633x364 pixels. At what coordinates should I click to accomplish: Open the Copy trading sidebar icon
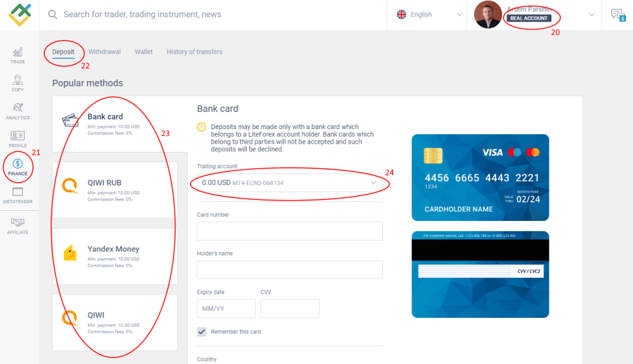(x=18, y=83)
